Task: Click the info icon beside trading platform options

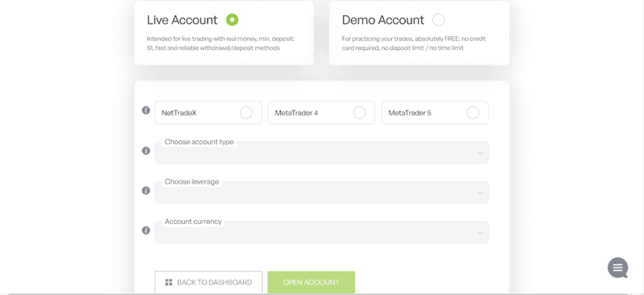Action: click(x=146, y=110)
